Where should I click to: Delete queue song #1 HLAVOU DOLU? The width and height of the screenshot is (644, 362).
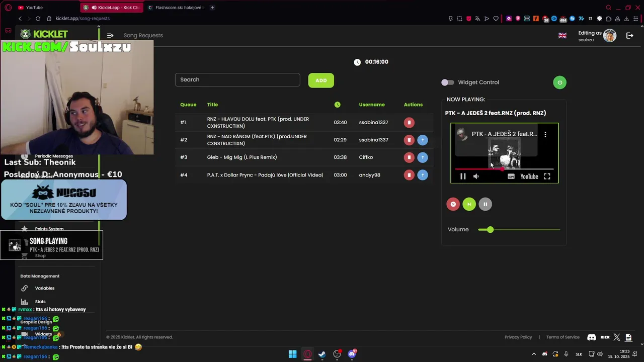pos(409,122)
